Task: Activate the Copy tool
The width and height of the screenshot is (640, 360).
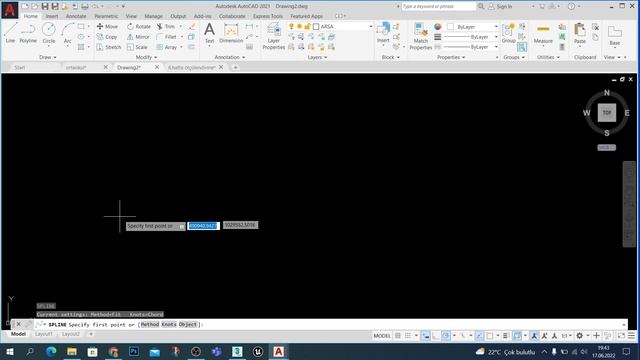Action: (x=107, y=37)
